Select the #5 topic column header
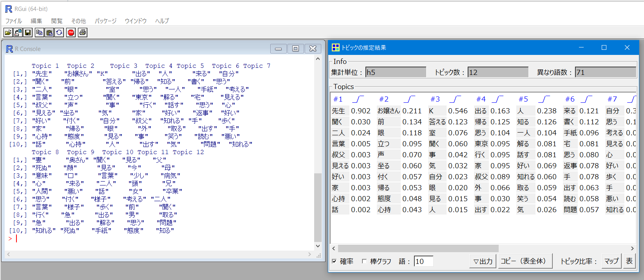 point(523,99)
